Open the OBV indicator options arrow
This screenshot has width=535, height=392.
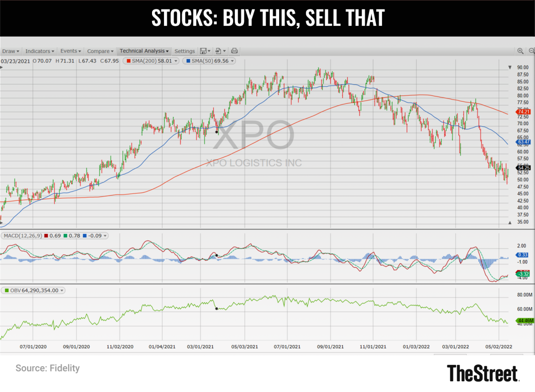pyautogui.click(x=62, y=290)
